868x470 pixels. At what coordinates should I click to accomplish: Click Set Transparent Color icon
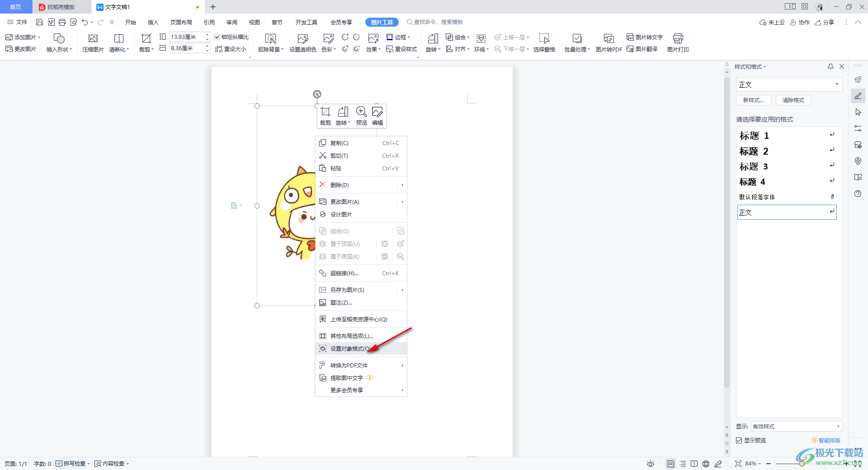click(303, 39)
